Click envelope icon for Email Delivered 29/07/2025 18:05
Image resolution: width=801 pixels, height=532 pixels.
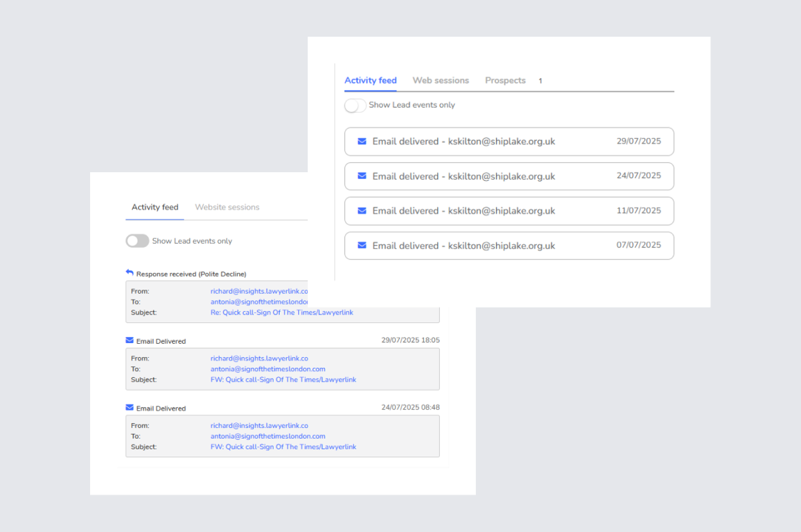click(x=129, y=340)
